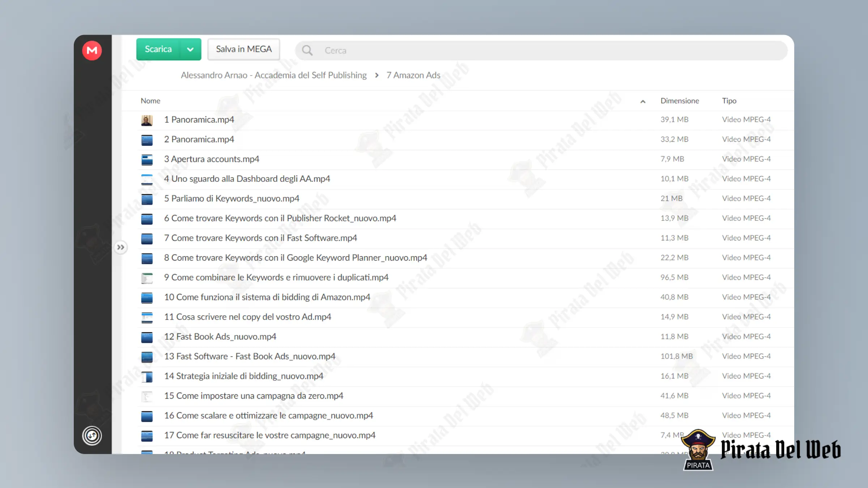This screenshot has width=868, height=488.
Task: Select 7 Come trovare Keywords con il Fast Software.mp4
Action: (260, 238)
